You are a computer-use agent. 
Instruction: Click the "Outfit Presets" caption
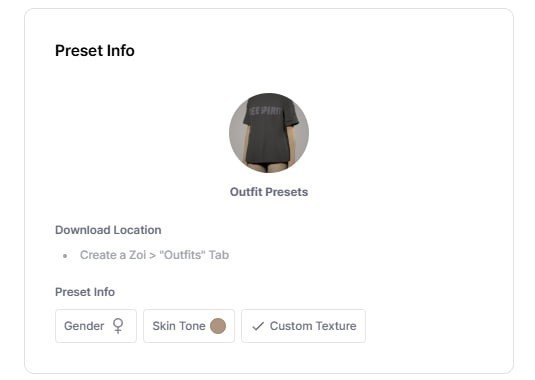point(269,192)
